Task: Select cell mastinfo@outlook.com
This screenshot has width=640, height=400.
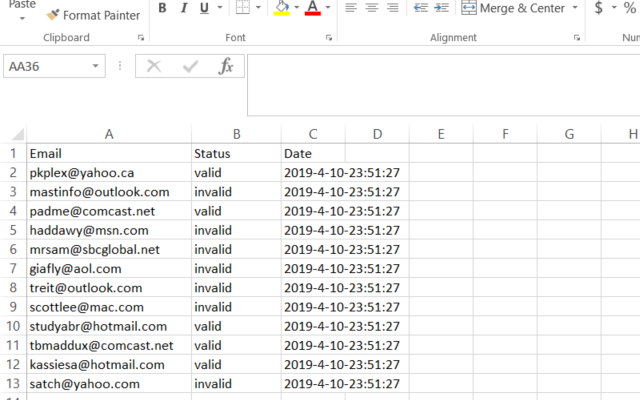Action: point(109,192)
